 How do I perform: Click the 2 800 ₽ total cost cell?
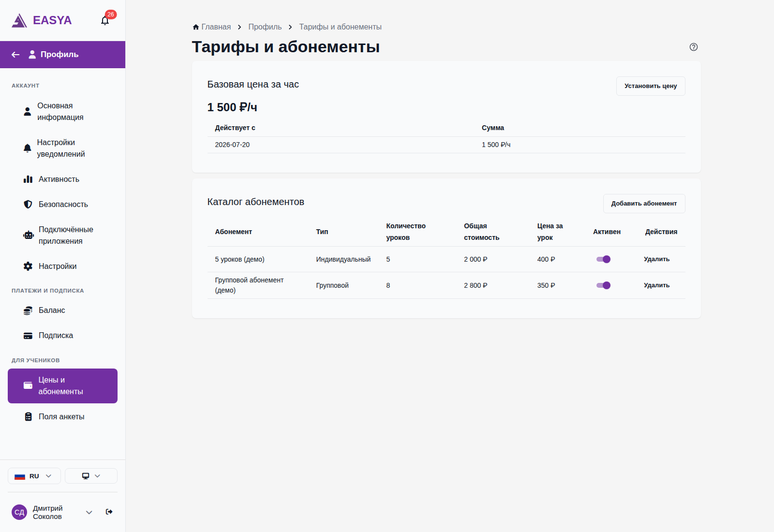pos(476,285)
